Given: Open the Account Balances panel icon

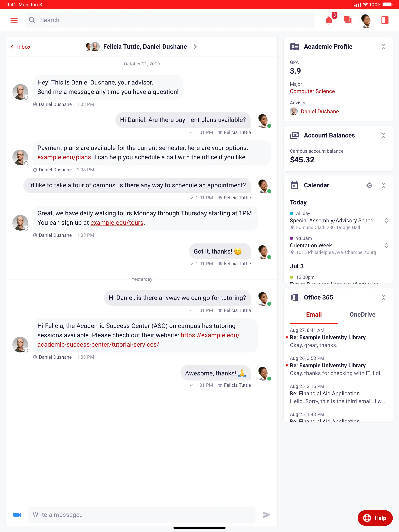Looking at the screenshot, I should coord(295,135).
